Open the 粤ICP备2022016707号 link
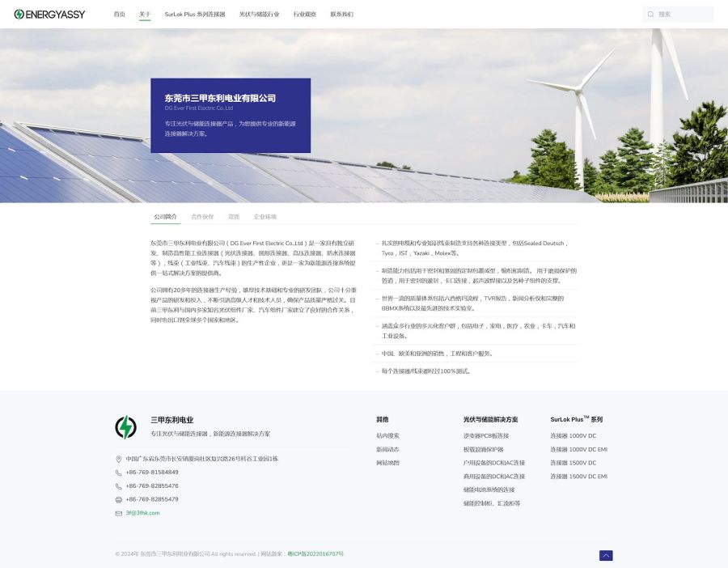This screenshot has width=728, height=568. pos(315,554)
